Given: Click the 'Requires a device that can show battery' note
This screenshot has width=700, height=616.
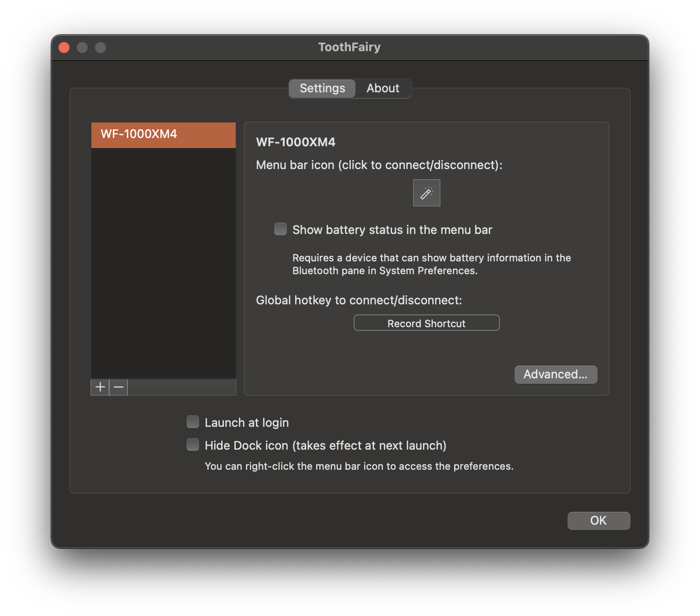Looking at the screenshot, I should pos(432,264).
